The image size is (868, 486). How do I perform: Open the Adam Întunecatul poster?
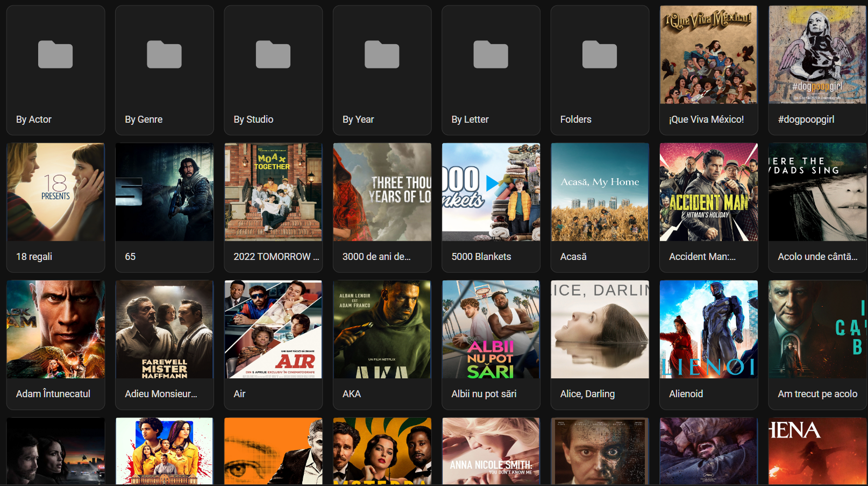[x=55, y=329]
